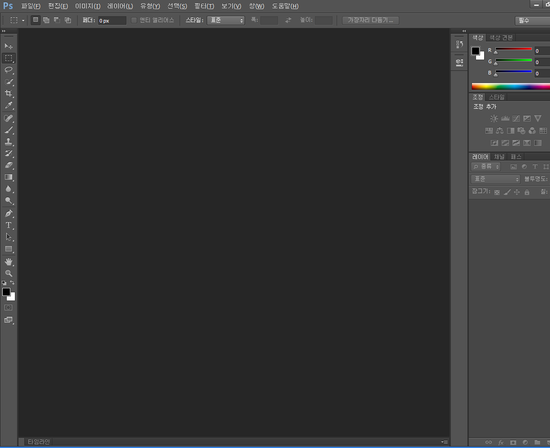The width and height of the screenshot is (550, 448).
Task: Select the Healing Brush tool
Action: tap(8, 118)
